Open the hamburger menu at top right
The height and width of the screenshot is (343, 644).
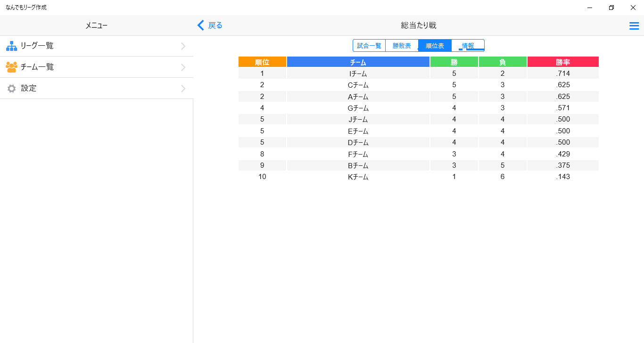pos(634,26)
